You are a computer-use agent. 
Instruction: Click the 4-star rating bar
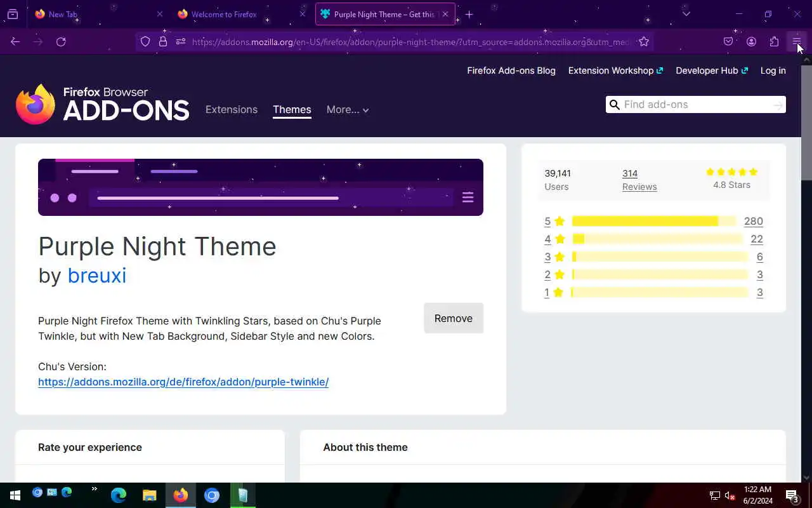point(657,239)
